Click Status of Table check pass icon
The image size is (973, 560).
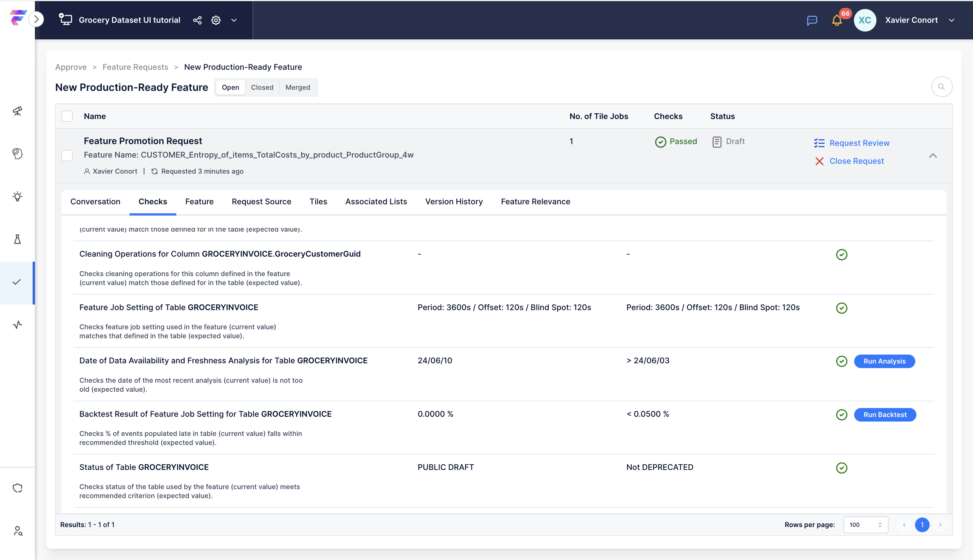(x=842, y=468)
